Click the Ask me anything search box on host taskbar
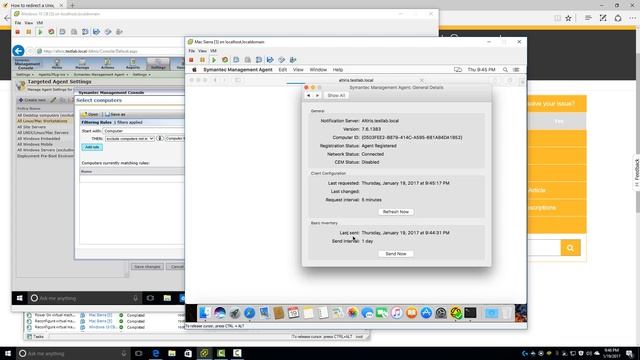 73,353
